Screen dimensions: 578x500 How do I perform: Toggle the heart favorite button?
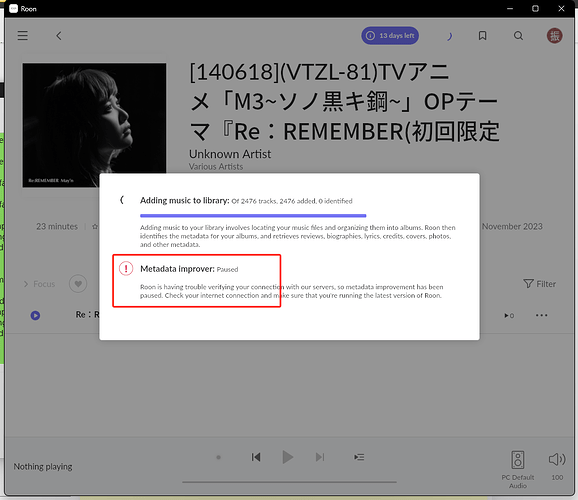click(78, 284)
